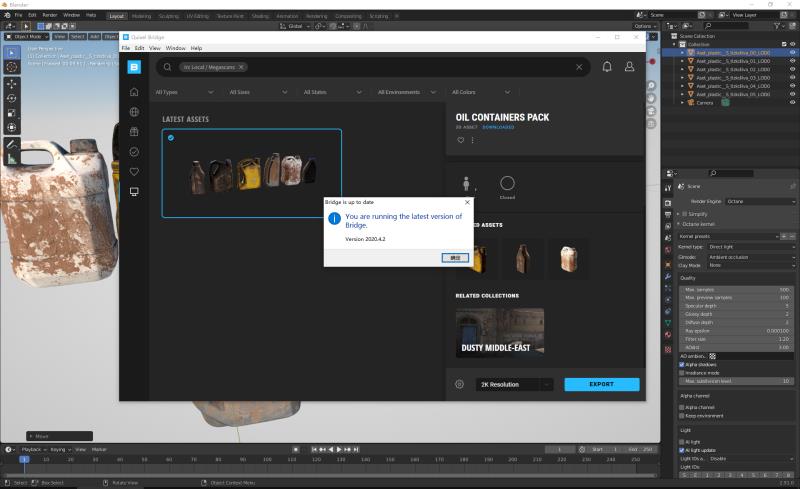800x489 pixels.
Task: Click the timeline Play button
Action: coord(339,449)
